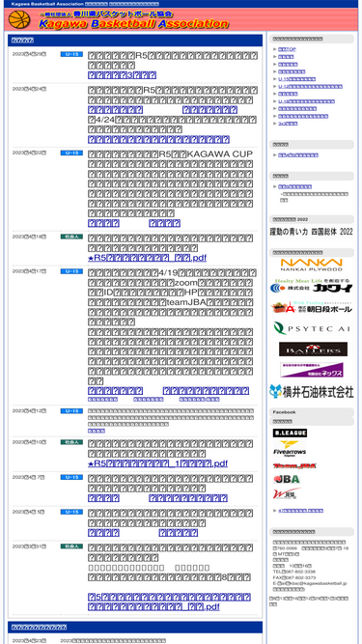Click the Kagawa Basketball Association title banner

click(x=133, y=19)
